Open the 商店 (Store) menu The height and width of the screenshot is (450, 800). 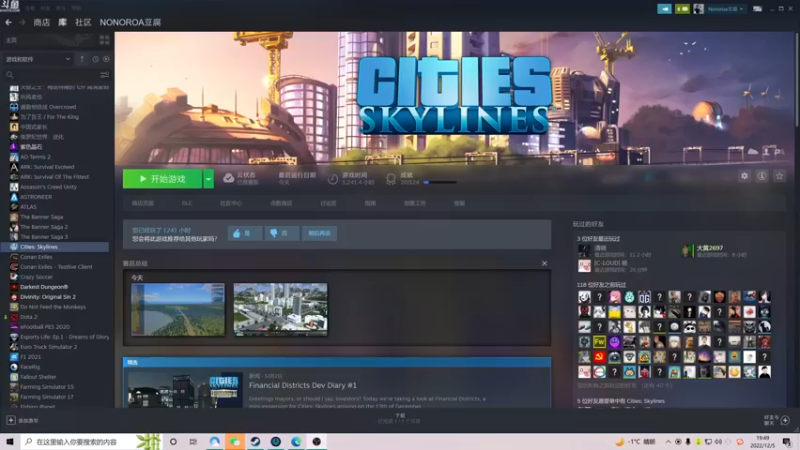point(41,22)
